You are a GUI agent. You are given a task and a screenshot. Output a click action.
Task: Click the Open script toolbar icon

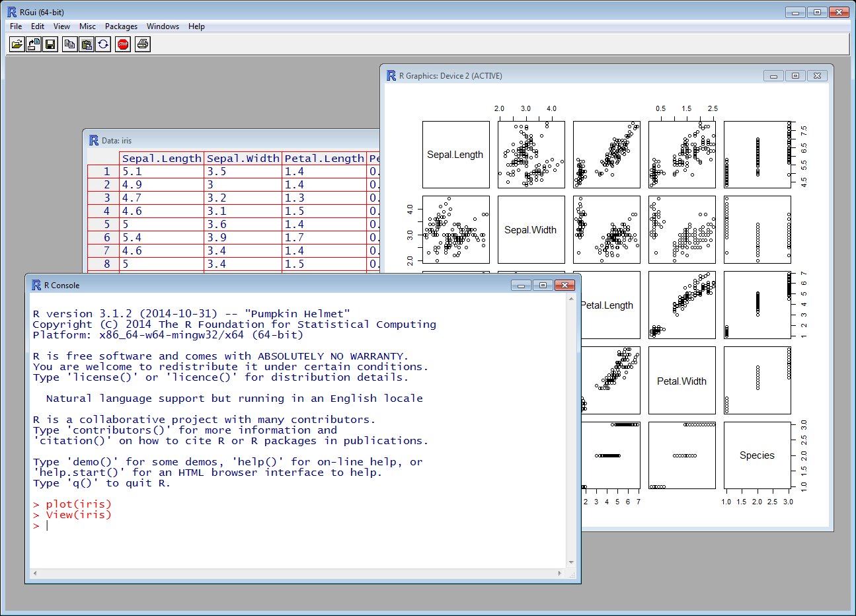[17, 44]
